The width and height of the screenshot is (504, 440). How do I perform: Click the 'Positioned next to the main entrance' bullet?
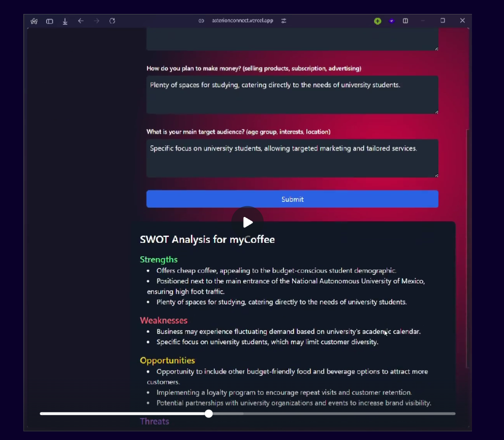click(286, 286)
